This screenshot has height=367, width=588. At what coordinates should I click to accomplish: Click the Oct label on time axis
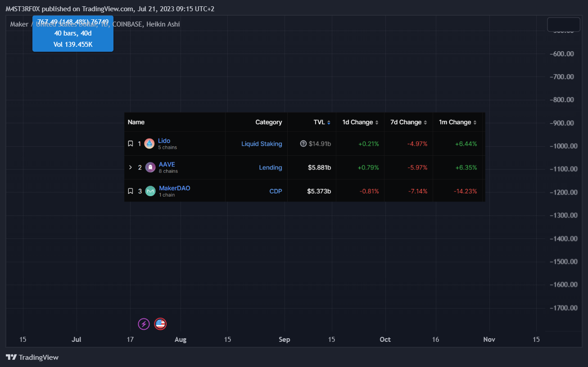point(385,340)
